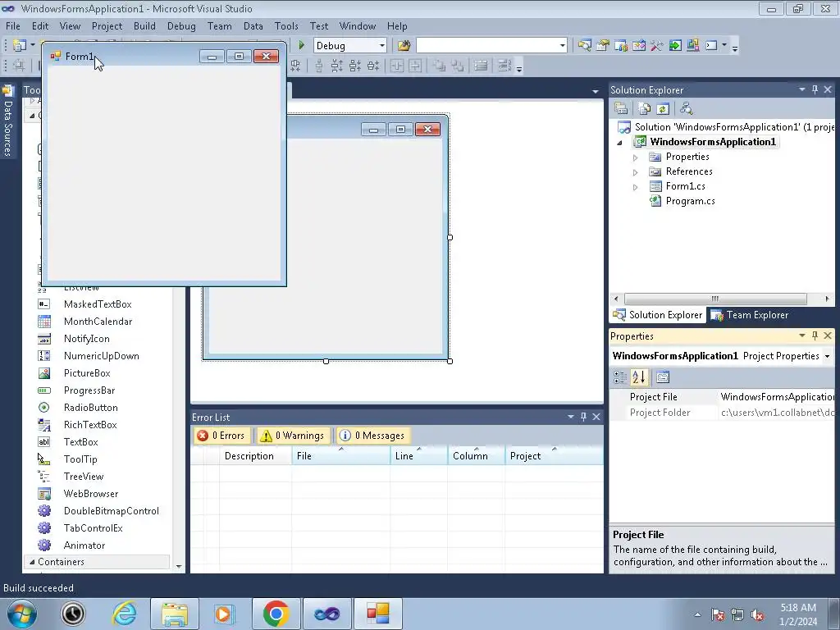
Task: Open Chrome from the Windows taskbar
Action: pyautogui.click(x=276, y=614)
